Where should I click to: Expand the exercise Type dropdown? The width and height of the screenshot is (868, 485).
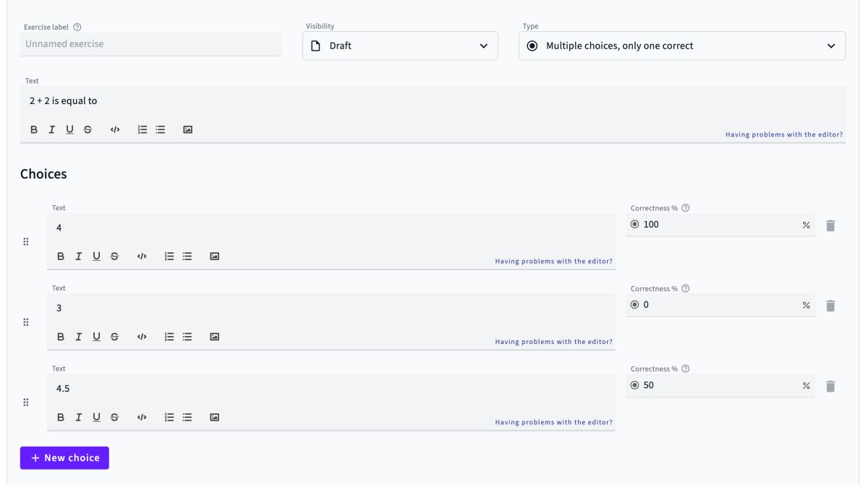pyautogui.click(x=681, y=46)
